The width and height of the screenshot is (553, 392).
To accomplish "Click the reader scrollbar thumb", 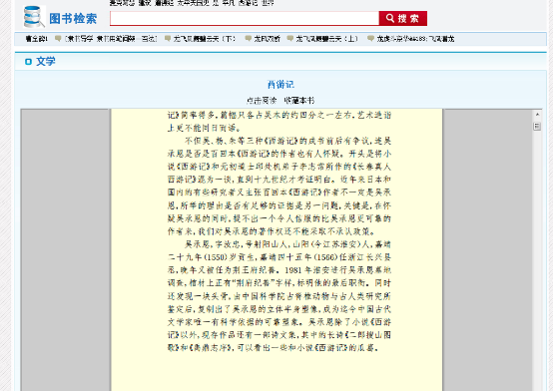I will click(x=537, y=126).
